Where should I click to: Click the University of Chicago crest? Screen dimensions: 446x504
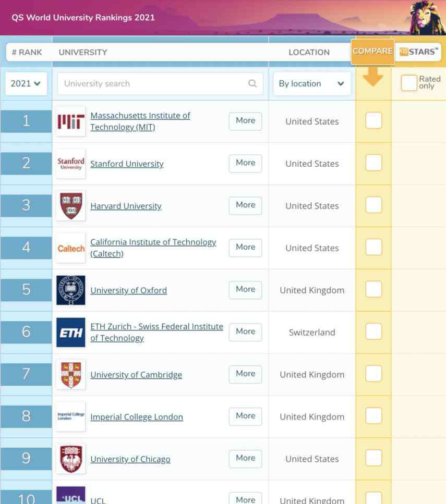[x=71, y=459]
